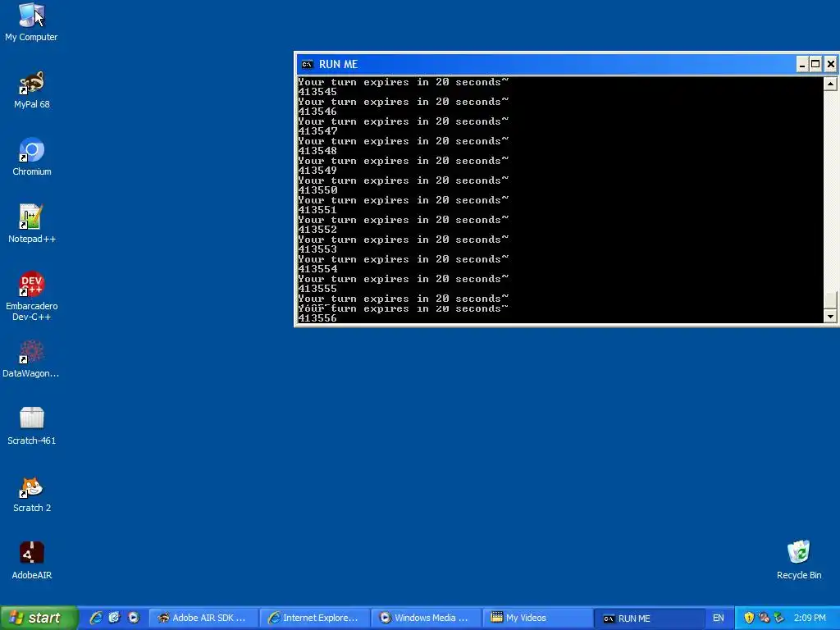Click the second Quick Launch icon
This screenshot has width=840, height=630.
click(x=115, y=618)
